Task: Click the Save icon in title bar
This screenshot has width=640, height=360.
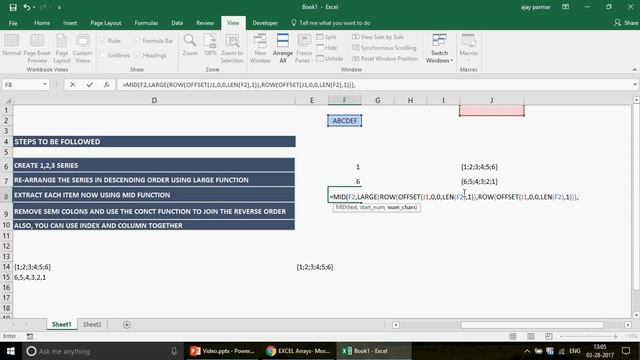Action: coord(13,7)
